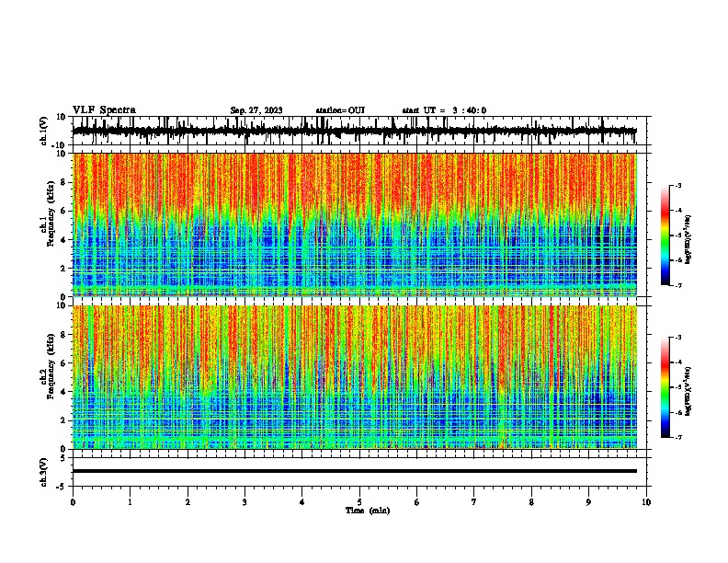Click time axis tick label "8"
Screen dimensions: 728x563
(531, 502)
